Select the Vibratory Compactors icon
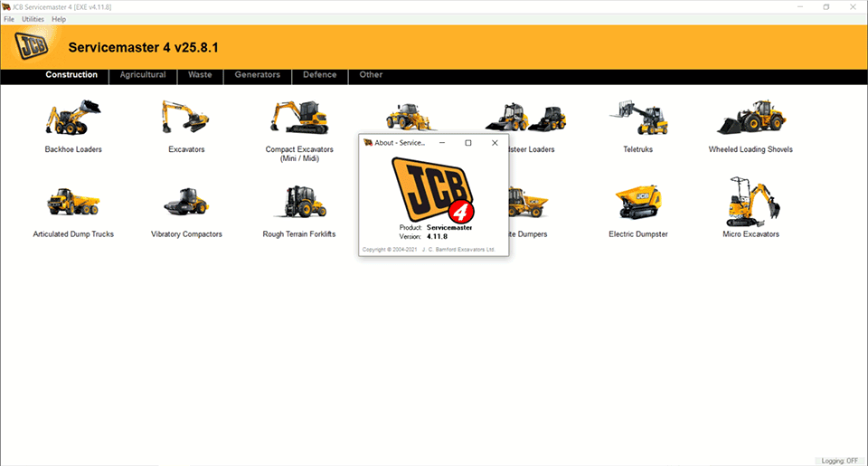The height and width of the screenshot is (466, 868). (186, 201)
